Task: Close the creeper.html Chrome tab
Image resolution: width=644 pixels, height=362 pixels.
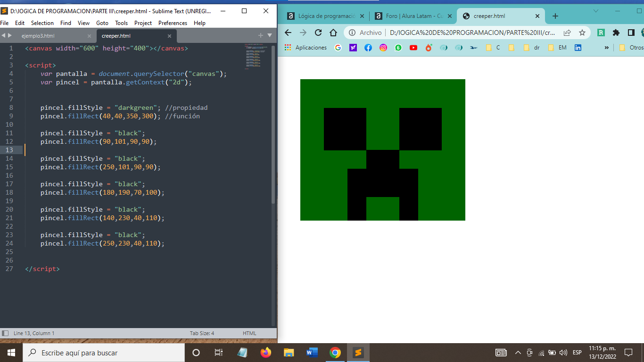Action: pyautogui.click(x=538, y=16)
